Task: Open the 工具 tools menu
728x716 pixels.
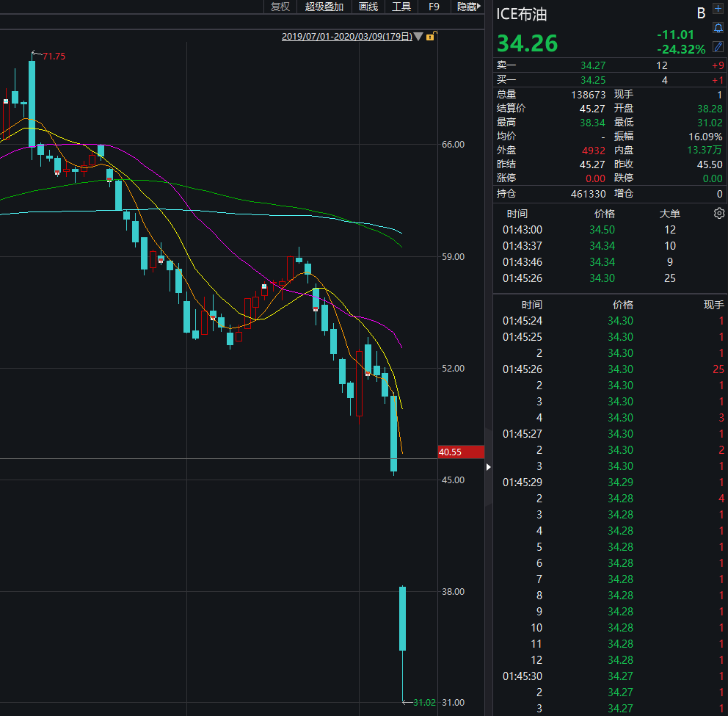Action: [401, 7]
